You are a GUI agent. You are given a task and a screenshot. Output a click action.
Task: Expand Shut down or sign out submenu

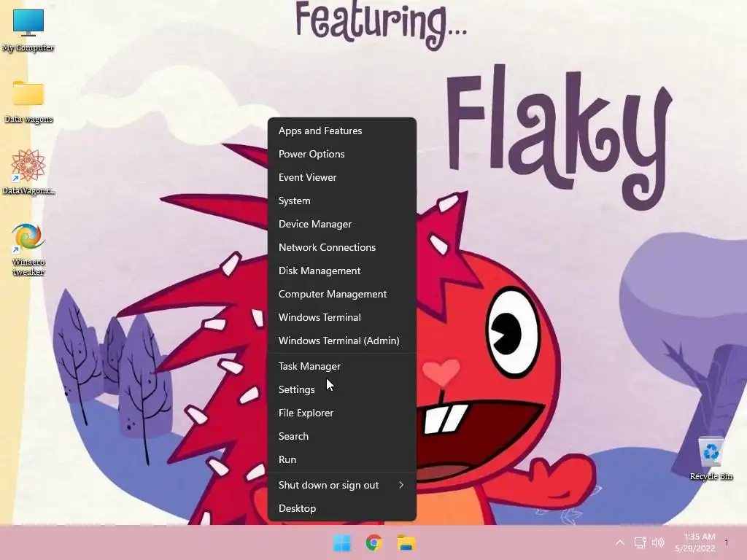tap(342, 485)
